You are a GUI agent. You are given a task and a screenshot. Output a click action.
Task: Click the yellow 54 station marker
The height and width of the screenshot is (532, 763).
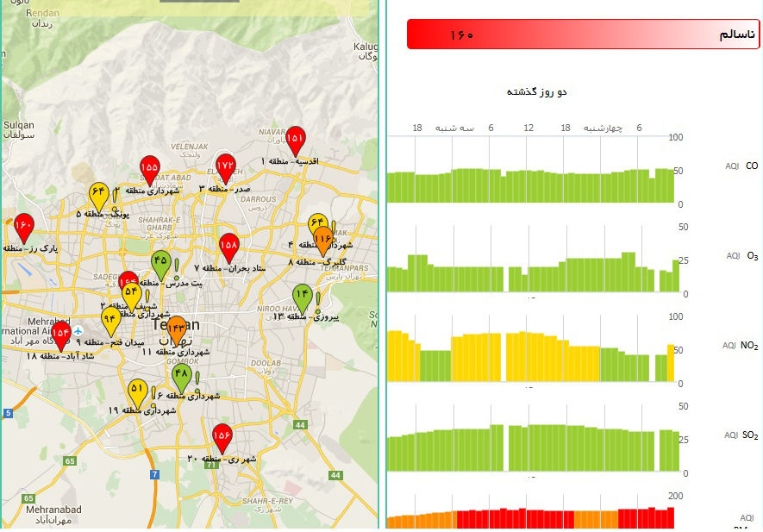pos(132,292)
